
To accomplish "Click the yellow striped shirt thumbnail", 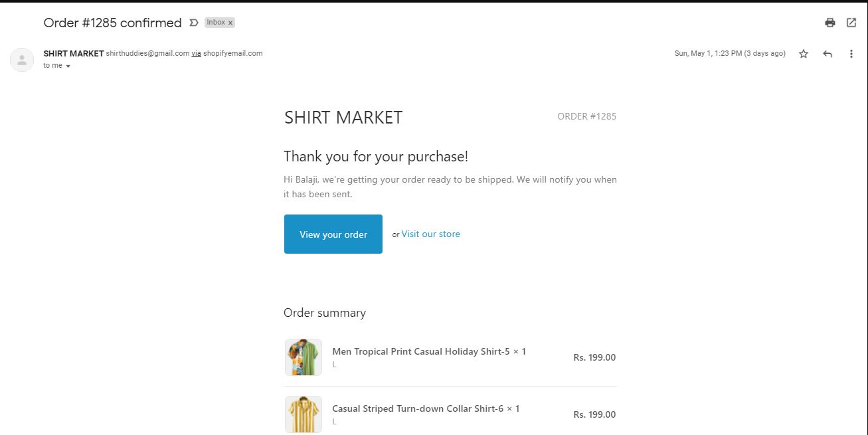I will pos(303,414).
